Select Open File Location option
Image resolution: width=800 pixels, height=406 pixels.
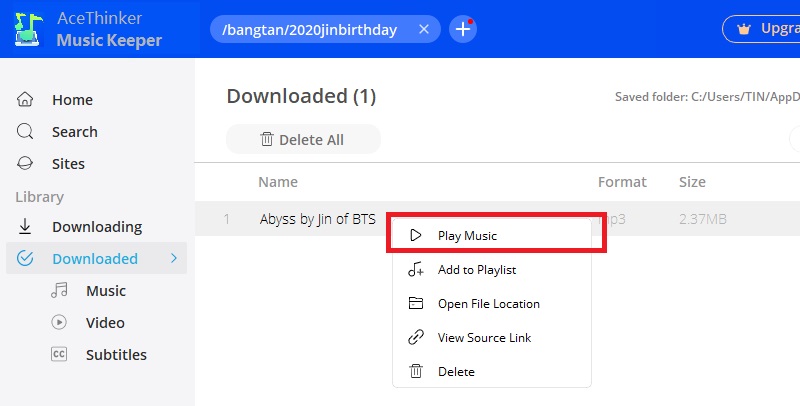(488, 304)
